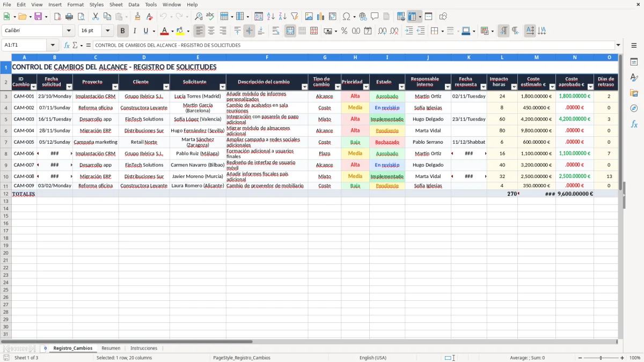Screen dimensions: 644x362
Task: Click the zoom in plus button
Action: click(622, 358)
